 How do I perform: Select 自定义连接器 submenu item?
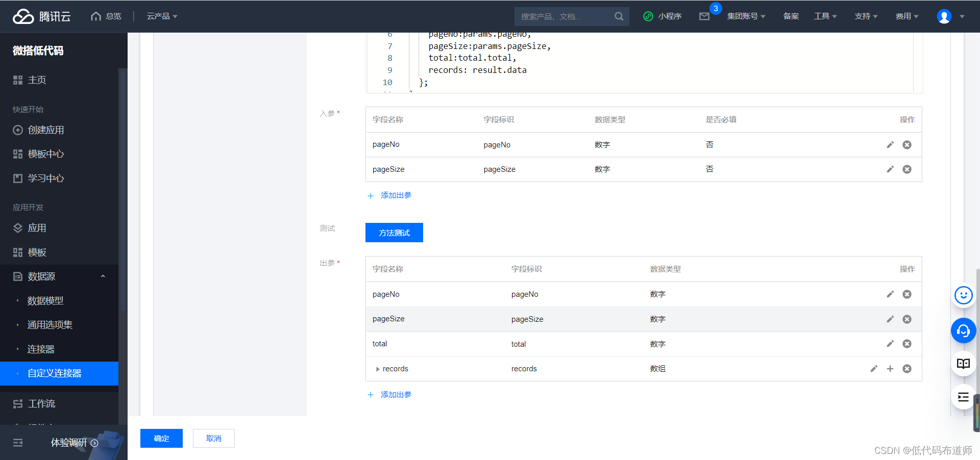click(x=59, y=373)
